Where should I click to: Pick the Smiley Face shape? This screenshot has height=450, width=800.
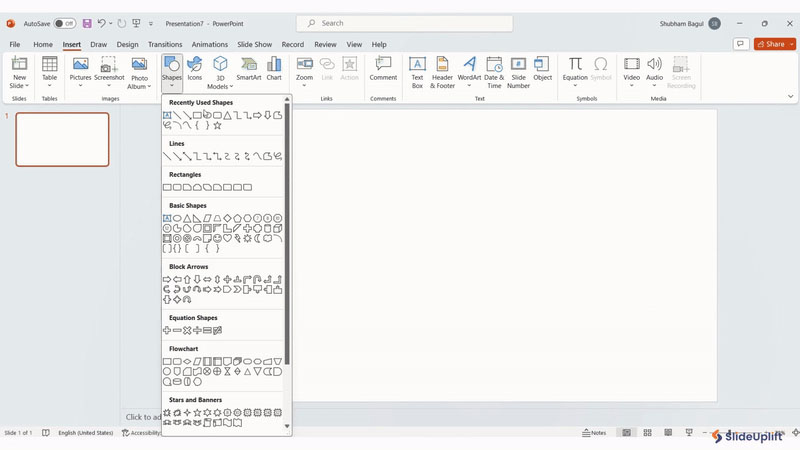pyautogui.click(x=217, y=238)
